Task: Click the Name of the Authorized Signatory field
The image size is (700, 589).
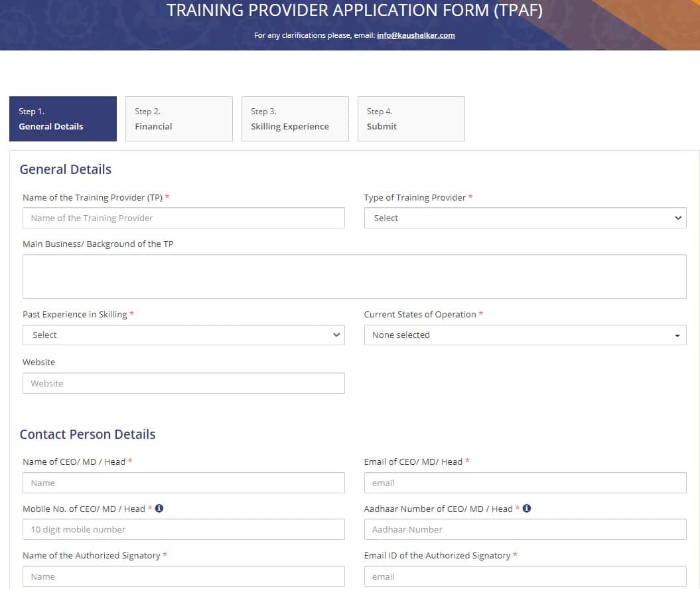Action: [x=184, y=576]
